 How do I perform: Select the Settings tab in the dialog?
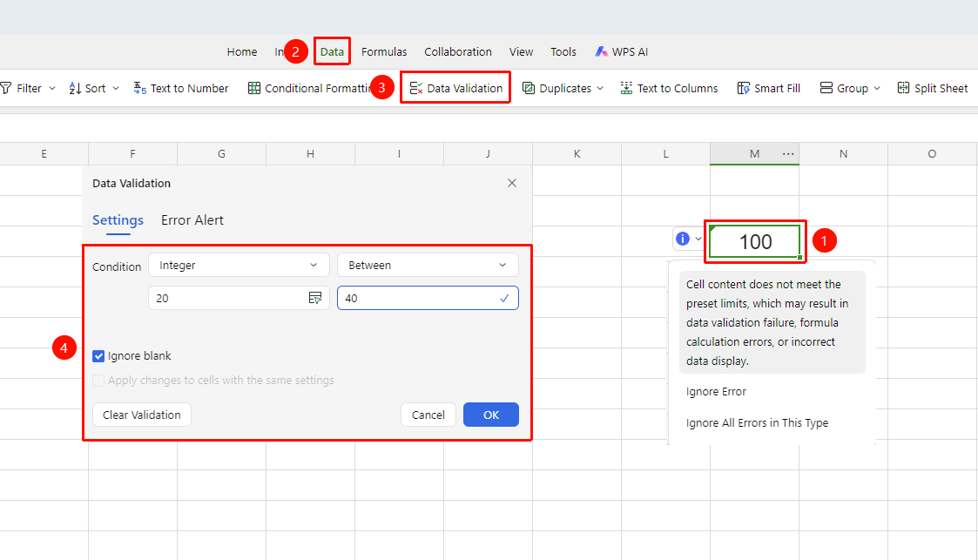click(x=118, y=220)
